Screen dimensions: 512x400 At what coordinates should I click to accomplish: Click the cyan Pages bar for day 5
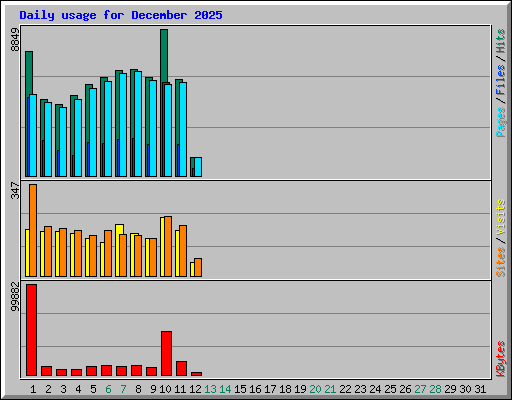click(93, 132)
